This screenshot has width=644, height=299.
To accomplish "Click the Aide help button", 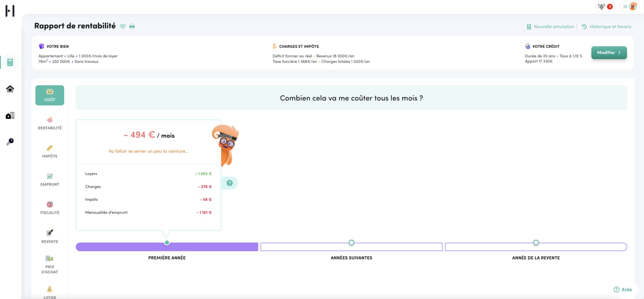I will [623, 289].
